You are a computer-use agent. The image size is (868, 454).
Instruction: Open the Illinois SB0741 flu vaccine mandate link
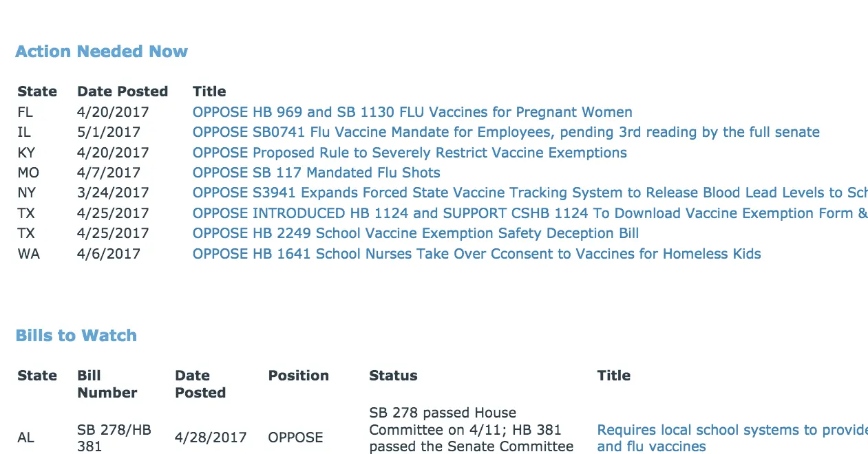pyautogui.click(x=506, y=132)
